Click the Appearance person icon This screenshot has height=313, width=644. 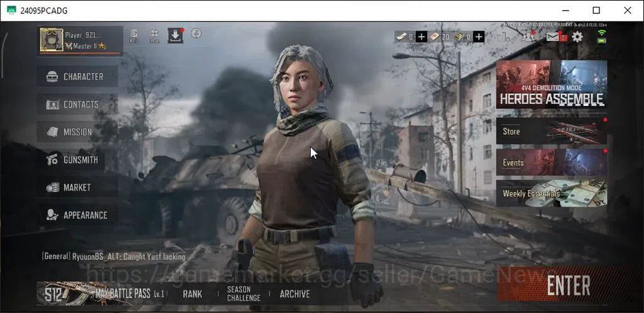point(52,215)
